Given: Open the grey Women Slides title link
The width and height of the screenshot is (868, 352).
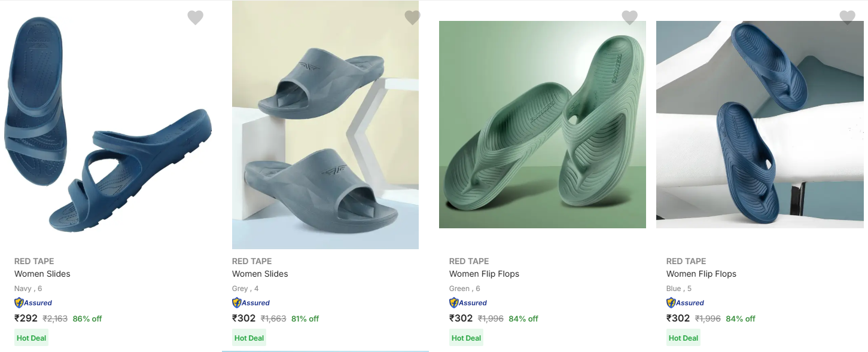Looking at the screenshot, I should 260,274.
